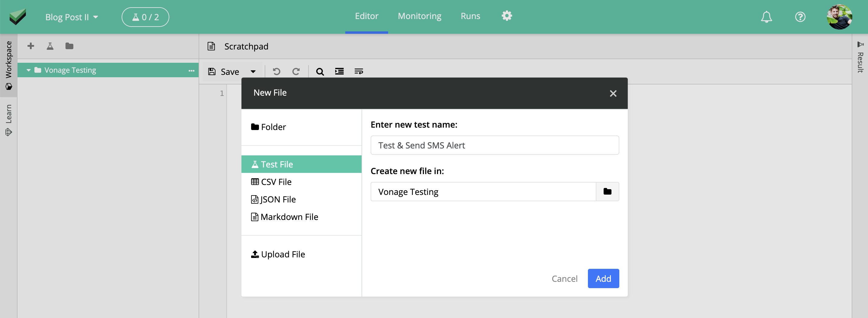Click the new folder icon in workspace toolbar
Viewport: 868px width, 318px height.
(x=69, y=46)
